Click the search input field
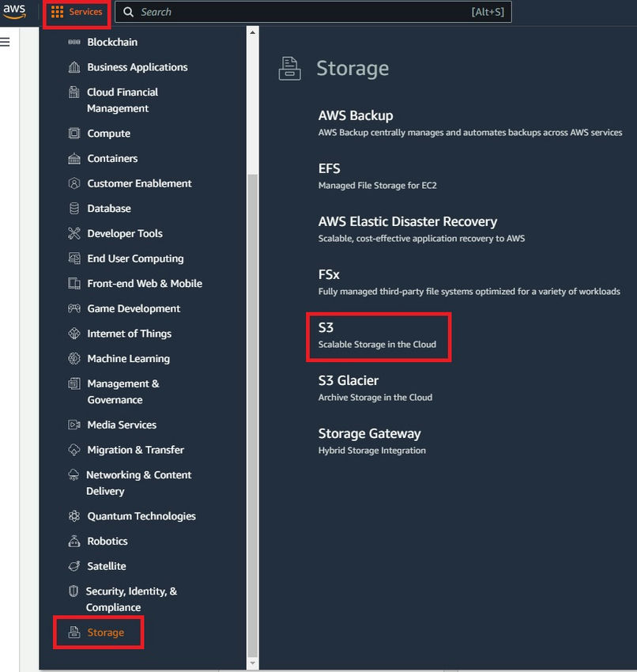This screenshot has width=637, height=672. pos(313,12)
